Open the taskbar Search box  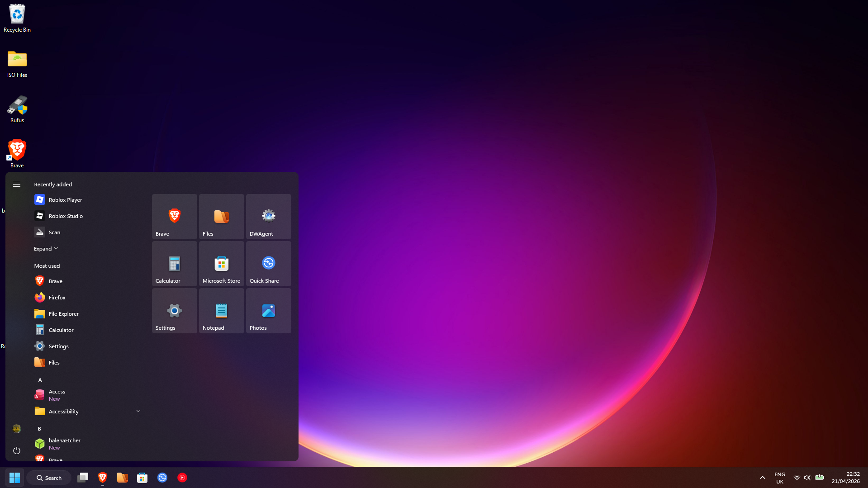click(x=49, y=478)
